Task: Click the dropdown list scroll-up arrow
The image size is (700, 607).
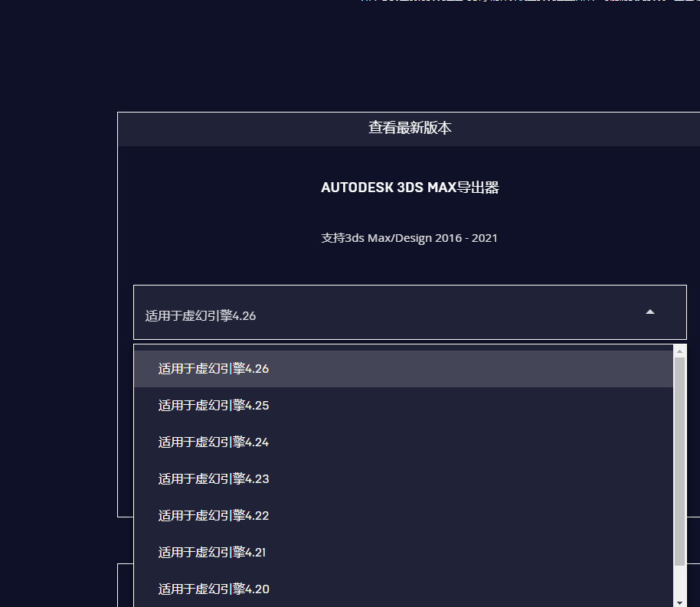Action: (x=679, y=351)
